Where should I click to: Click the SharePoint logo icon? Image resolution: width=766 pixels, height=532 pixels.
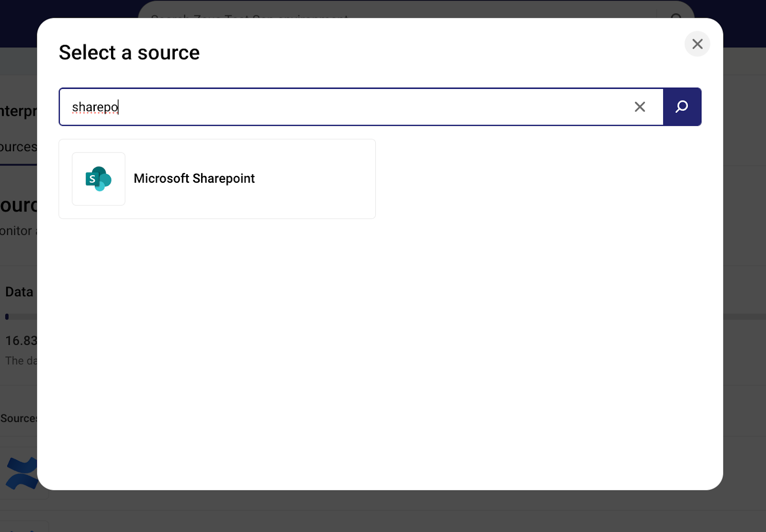point(99,179)
